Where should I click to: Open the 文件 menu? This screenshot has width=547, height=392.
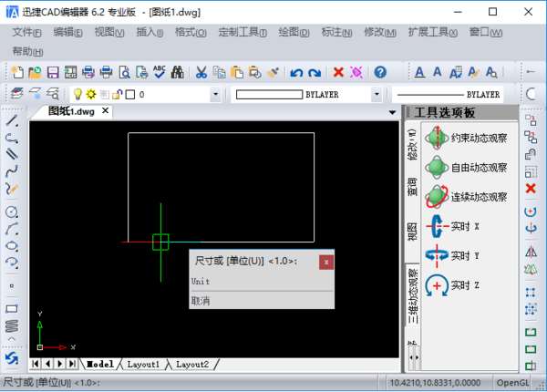click(x=26, y=33)
